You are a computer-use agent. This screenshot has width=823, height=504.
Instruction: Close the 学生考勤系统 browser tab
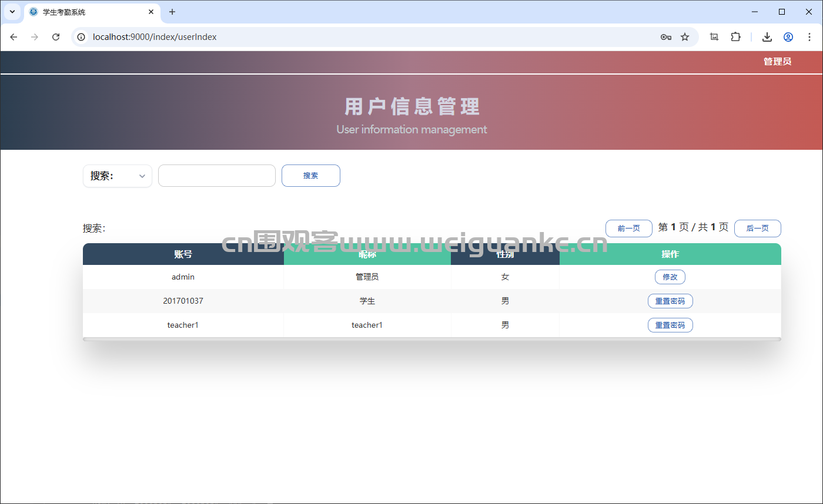coord(151,12)
